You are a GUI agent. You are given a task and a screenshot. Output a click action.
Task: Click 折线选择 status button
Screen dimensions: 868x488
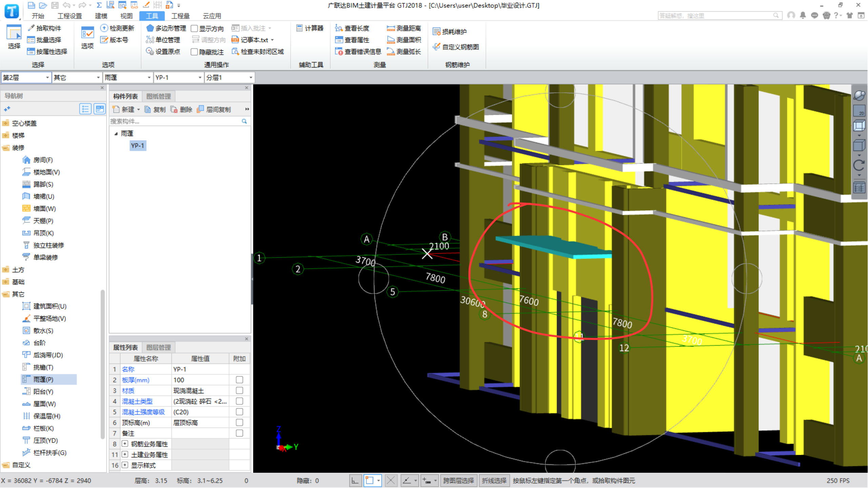pyautogui.click(x=494, y=481)
